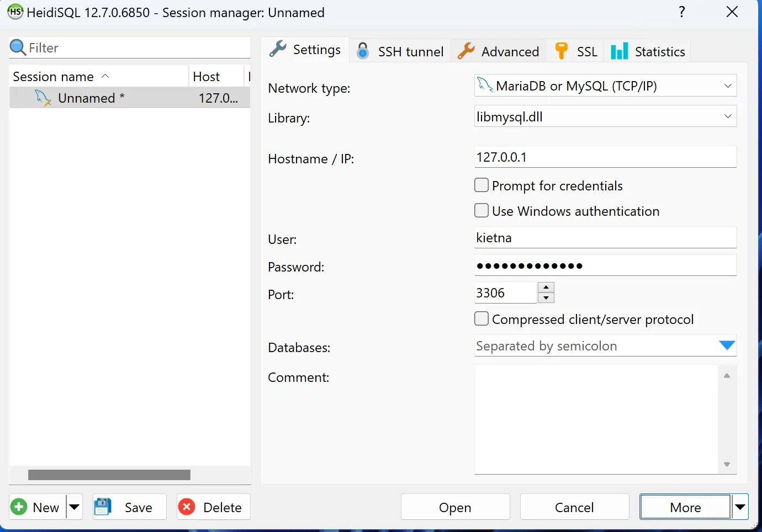Viewport: 762px width, 532px height.
Task: Click the Delete button label
Action: pos(223,507)
